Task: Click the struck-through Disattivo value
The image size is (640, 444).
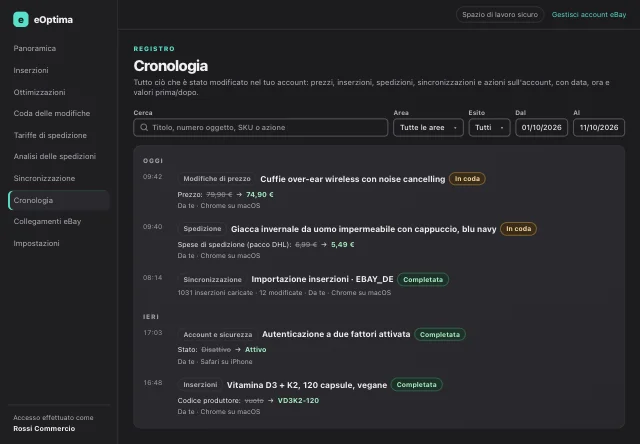Action: (216, 350)
